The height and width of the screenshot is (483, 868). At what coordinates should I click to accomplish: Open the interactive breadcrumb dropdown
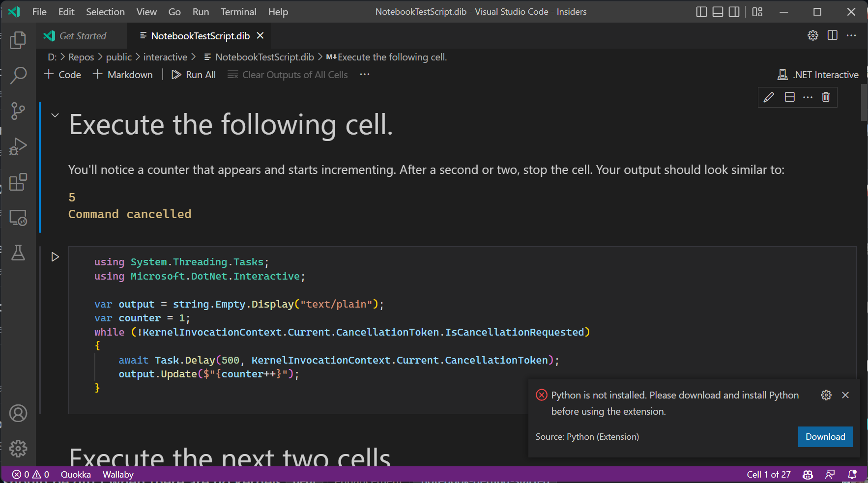pos(166,57)
